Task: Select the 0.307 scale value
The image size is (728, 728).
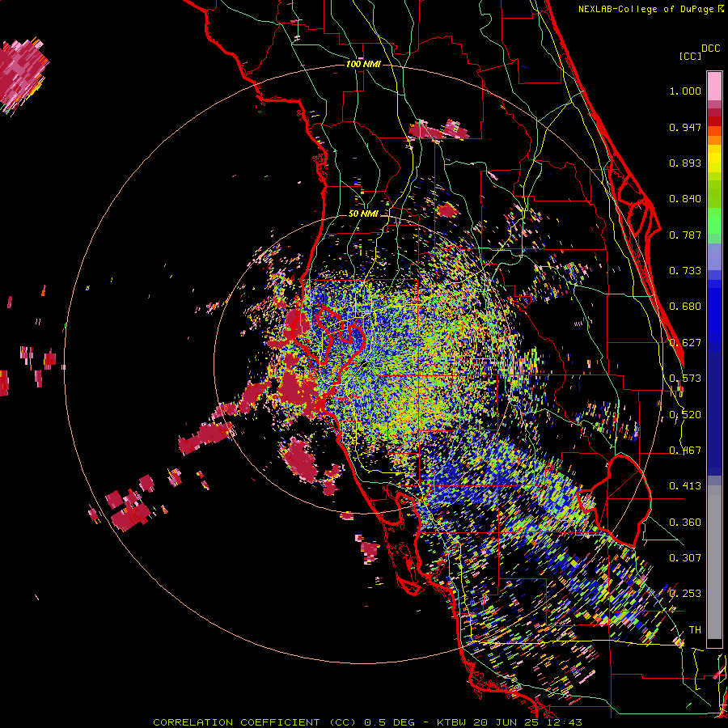Action: coord(685,557)
